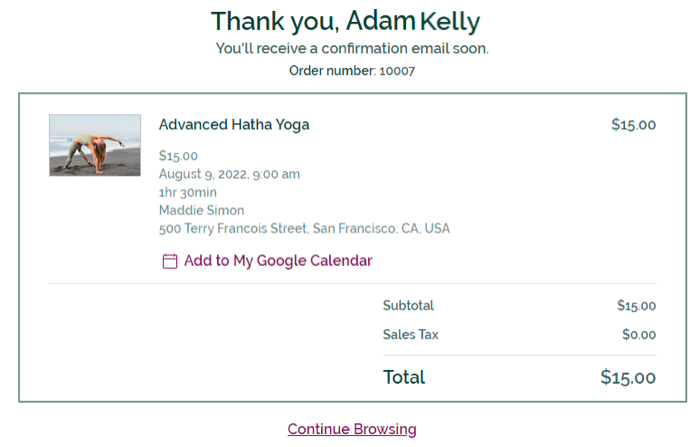Click the 1hr 30min duration text
700x447 pixels.
pos(188,192)
